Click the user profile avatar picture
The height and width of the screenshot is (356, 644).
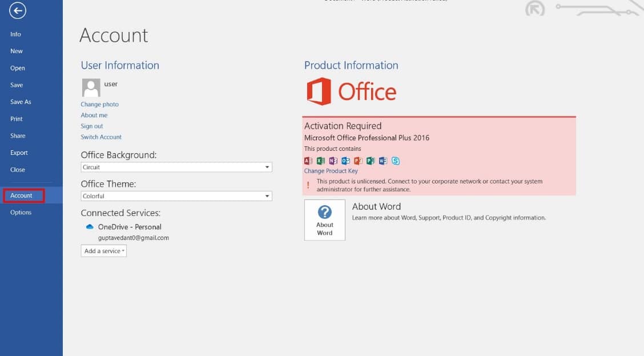pyautogui.click(x=91, y=87)
